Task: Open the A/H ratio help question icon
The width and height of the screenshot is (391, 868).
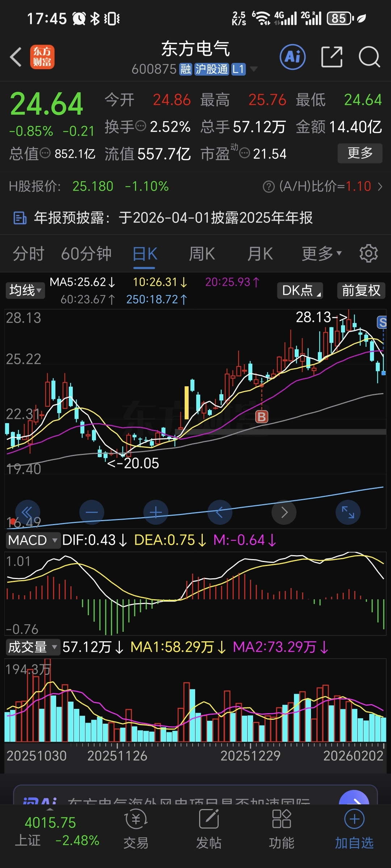Action: coord(268,187)
